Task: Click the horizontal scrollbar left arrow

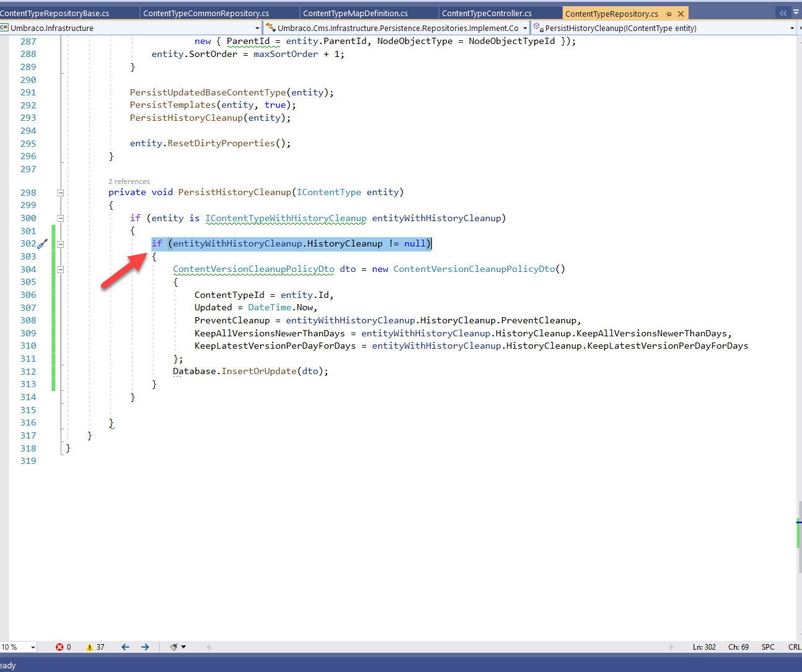Action: 208,647
